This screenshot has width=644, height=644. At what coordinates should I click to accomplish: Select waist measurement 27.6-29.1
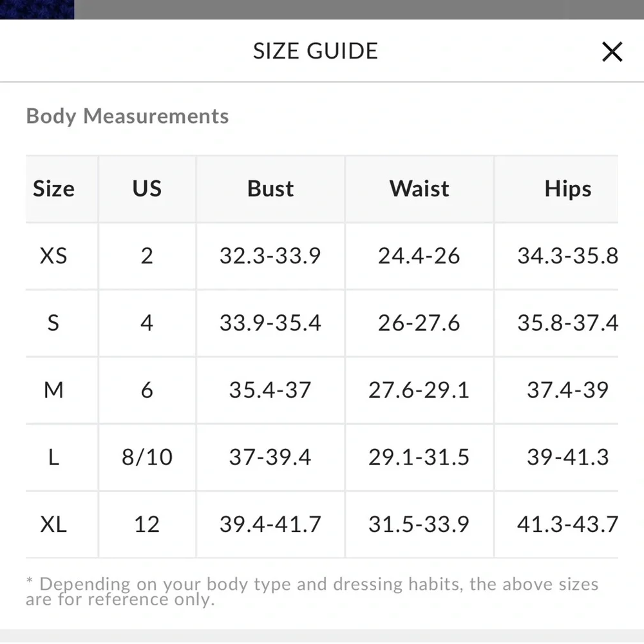pyautogui.click(x=419, y=390)
